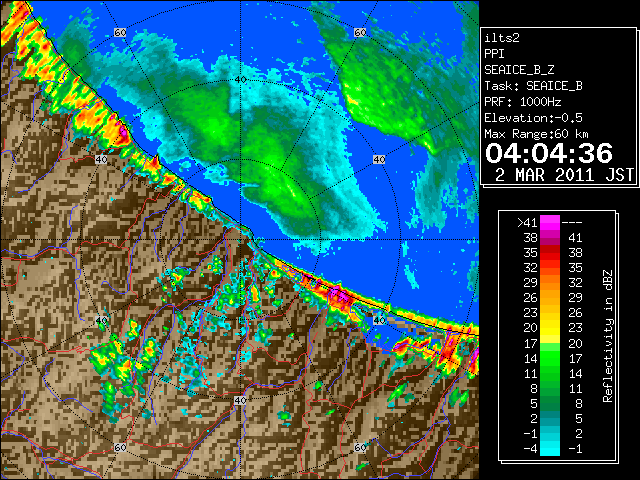640x480 pixels.
Task: Click the "40" range label south of radar center
Action: coord(240,400)
